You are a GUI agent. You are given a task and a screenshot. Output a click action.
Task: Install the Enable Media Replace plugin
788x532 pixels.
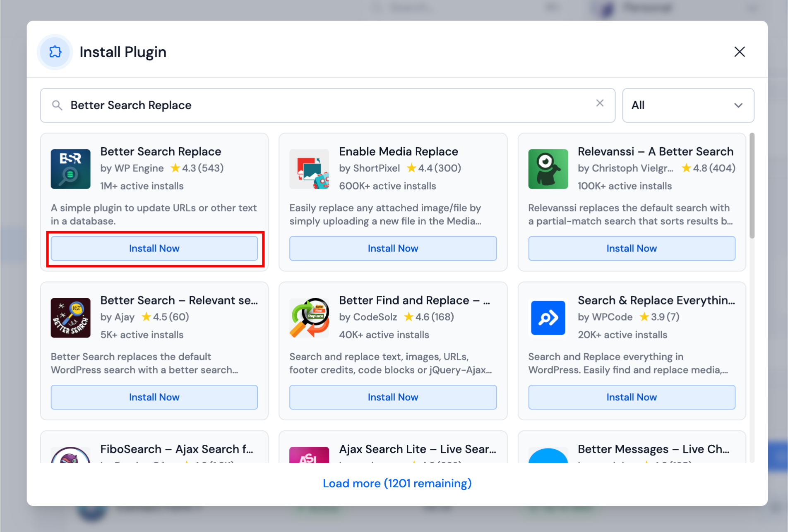393,248
